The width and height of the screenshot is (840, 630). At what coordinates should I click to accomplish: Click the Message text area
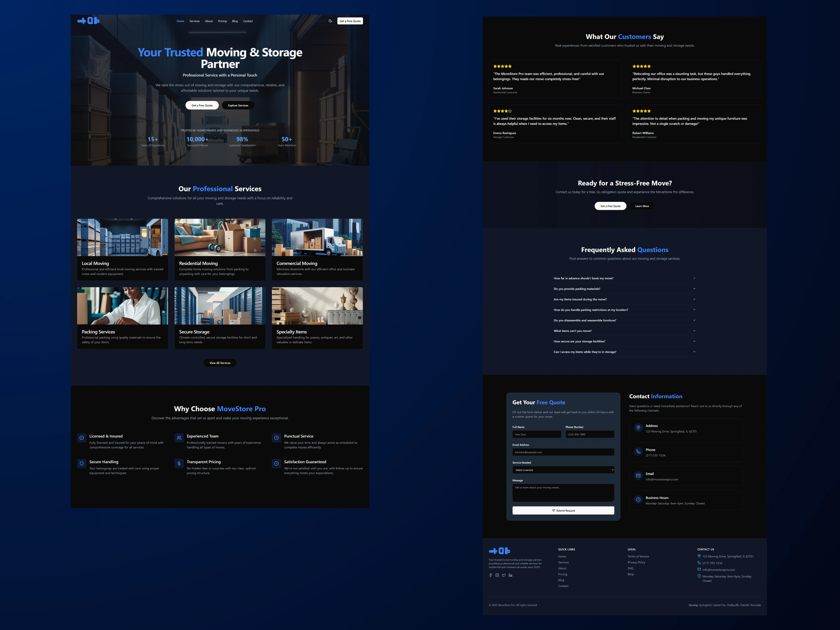563,493
